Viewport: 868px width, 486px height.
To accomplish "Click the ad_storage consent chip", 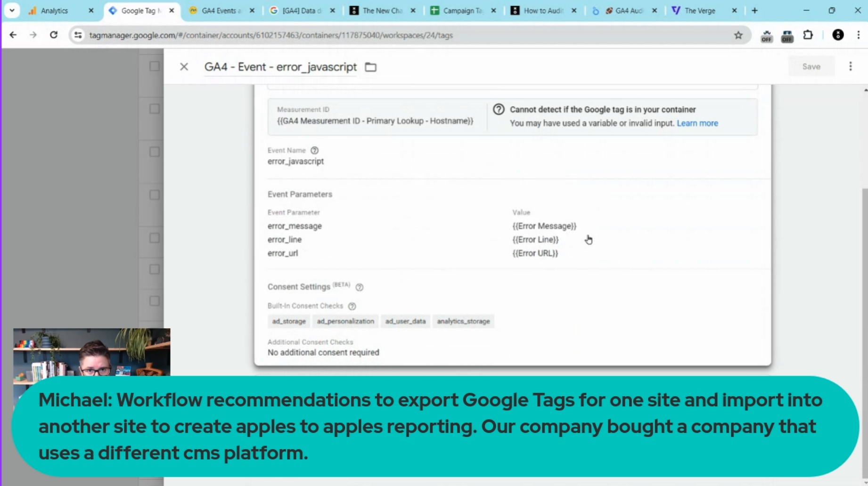I will click(289, 321).
